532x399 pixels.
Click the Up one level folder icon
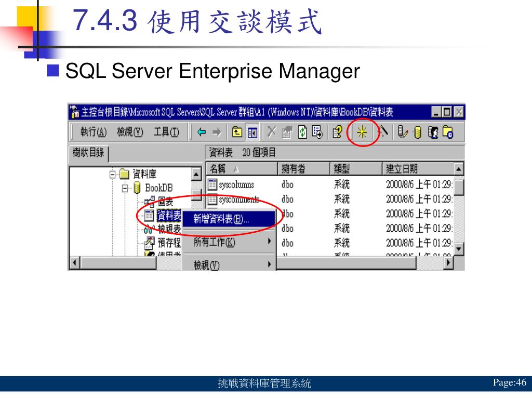(237, 132)
